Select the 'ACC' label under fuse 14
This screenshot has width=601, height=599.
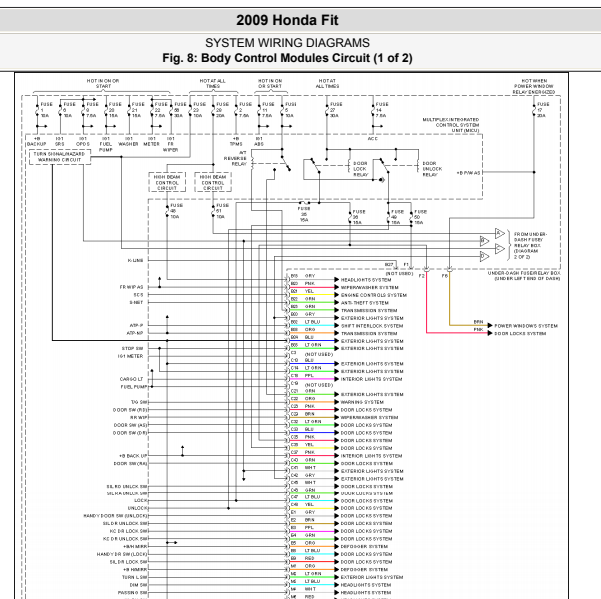pos(373,138)
